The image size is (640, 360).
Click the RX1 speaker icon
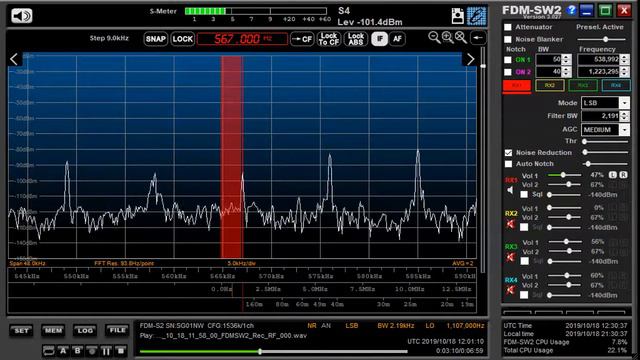[x=510, y=190]
